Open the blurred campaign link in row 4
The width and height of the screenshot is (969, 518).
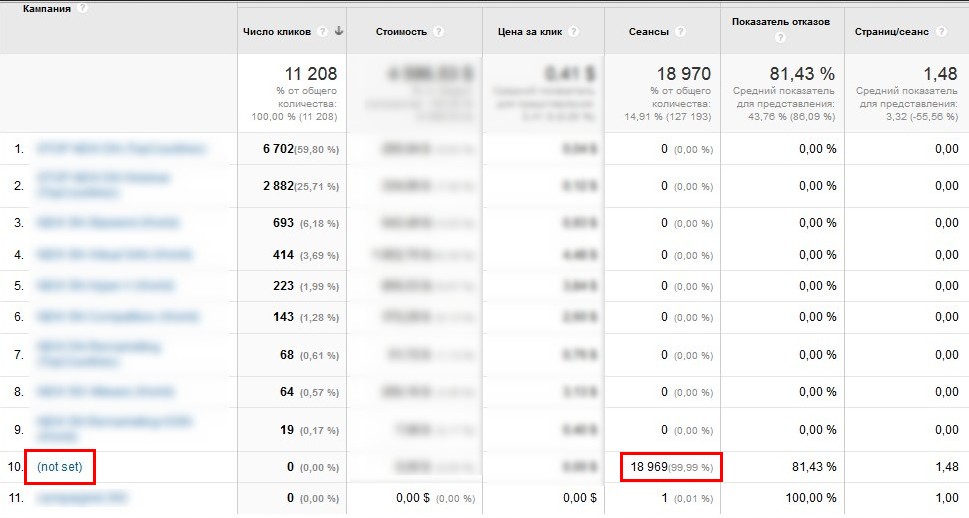[114, 255]
